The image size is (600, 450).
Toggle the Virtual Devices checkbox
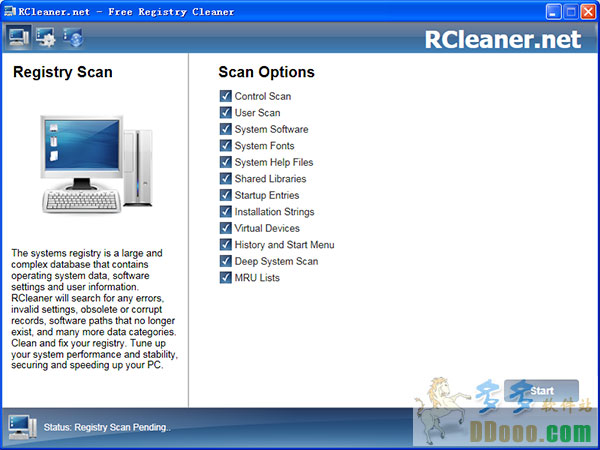point(225,228)
